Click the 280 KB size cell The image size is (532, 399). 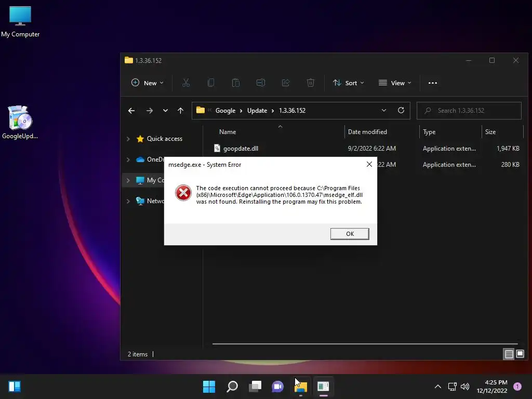pyautogui.click(x=510, y=165)
